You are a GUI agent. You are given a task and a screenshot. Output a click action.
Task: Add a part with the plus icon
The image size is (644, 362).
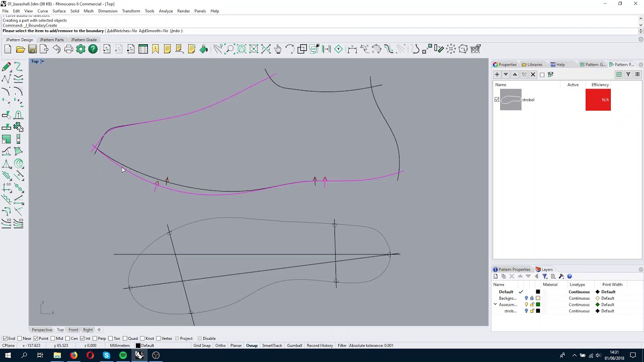(x=497, y=74)
